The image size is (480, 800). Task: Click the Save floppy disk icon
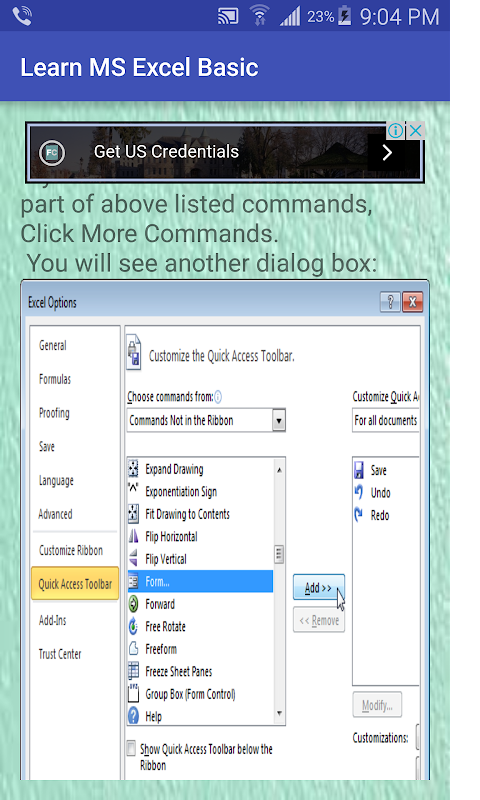coord(359,469)
